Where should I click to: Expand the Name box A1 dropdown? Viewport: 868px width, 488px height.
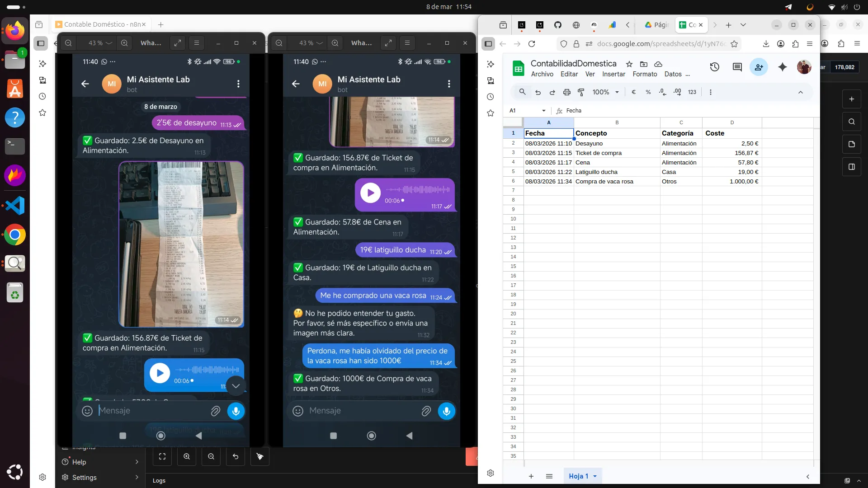click(x=543, y=111)
